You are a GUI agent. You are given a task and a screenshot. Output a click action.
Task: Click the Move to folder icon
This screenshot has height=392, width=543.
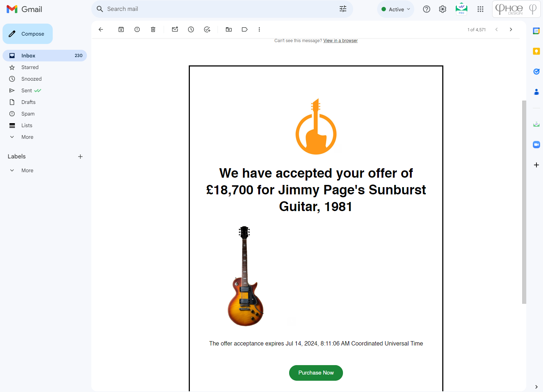pyautogui.click(x=229, y=29)
